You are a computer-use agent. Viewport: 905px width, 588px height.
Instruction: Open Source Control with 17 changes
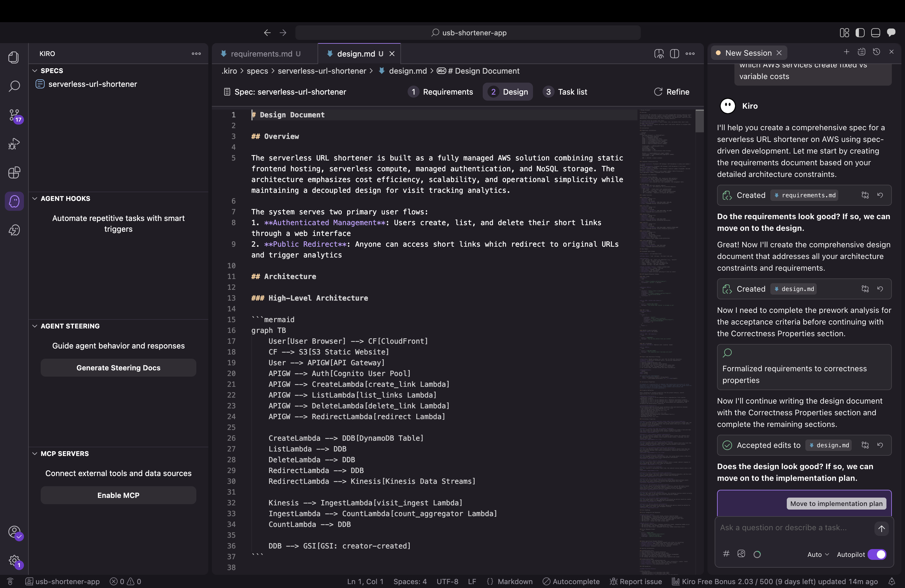[14, 115]
